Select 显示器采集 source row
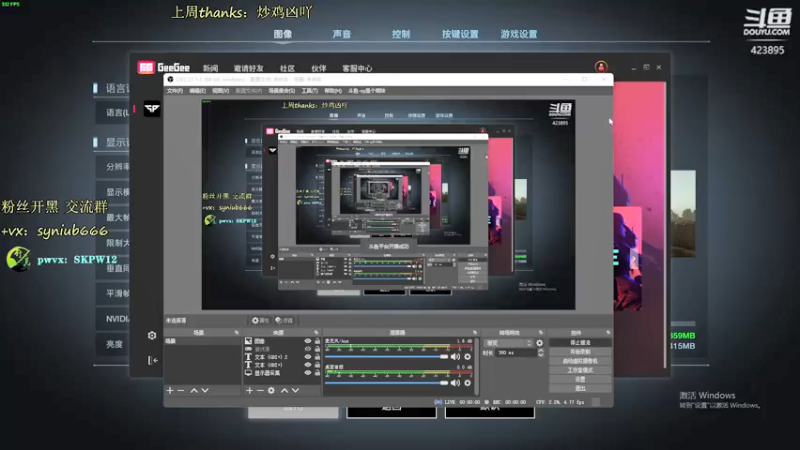Viewport: 800px width, 450px height. 282,373
